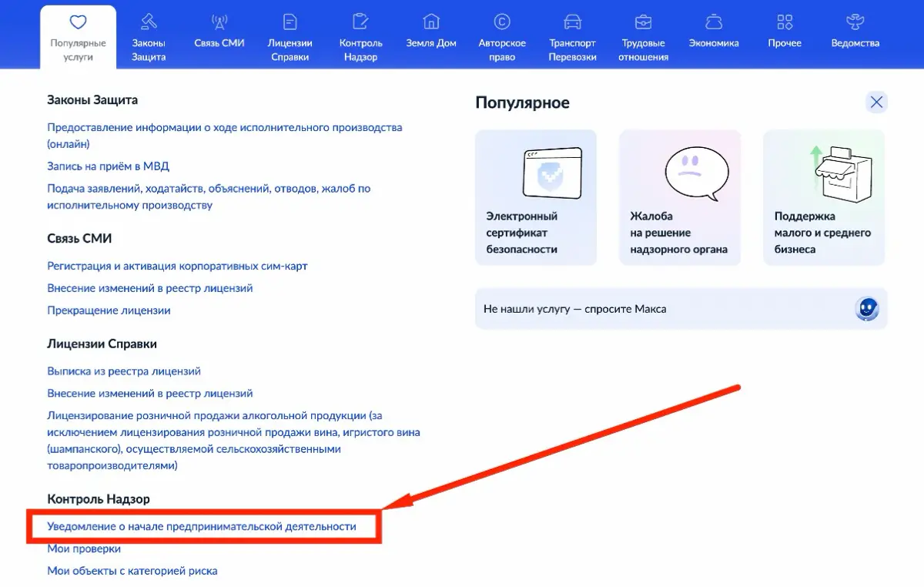Open the Жалоба на решение надзорного органа card

click(680, 198)
